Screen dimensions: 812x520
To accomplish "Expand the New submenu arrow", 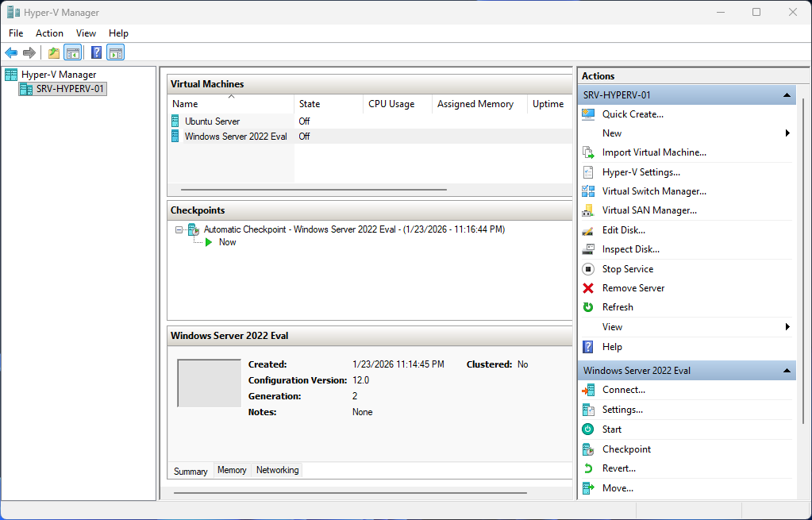I will click(x=787, y=133).
